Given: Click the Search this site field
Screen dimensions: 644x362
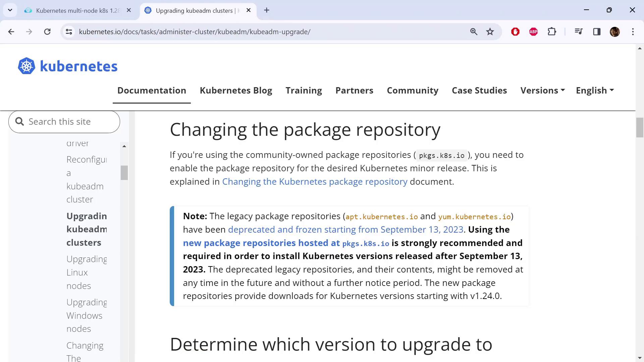Looking at the screenshot, I should 64,122.
